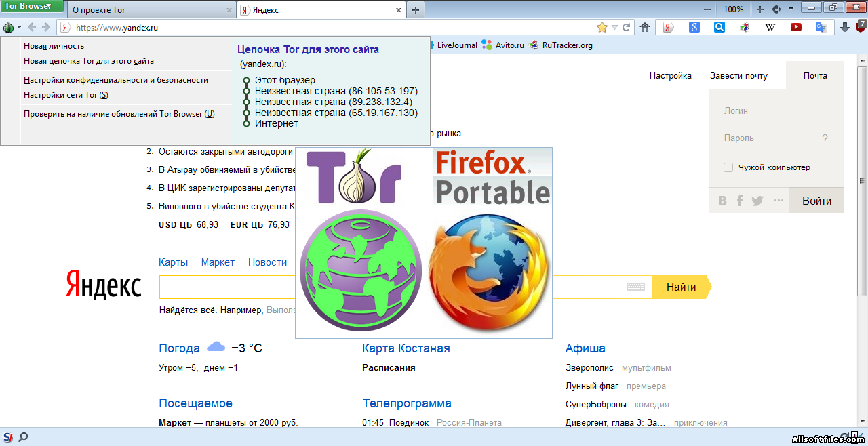Open 'Настройки конфиденциальности и безопасности'

[116, 80]
